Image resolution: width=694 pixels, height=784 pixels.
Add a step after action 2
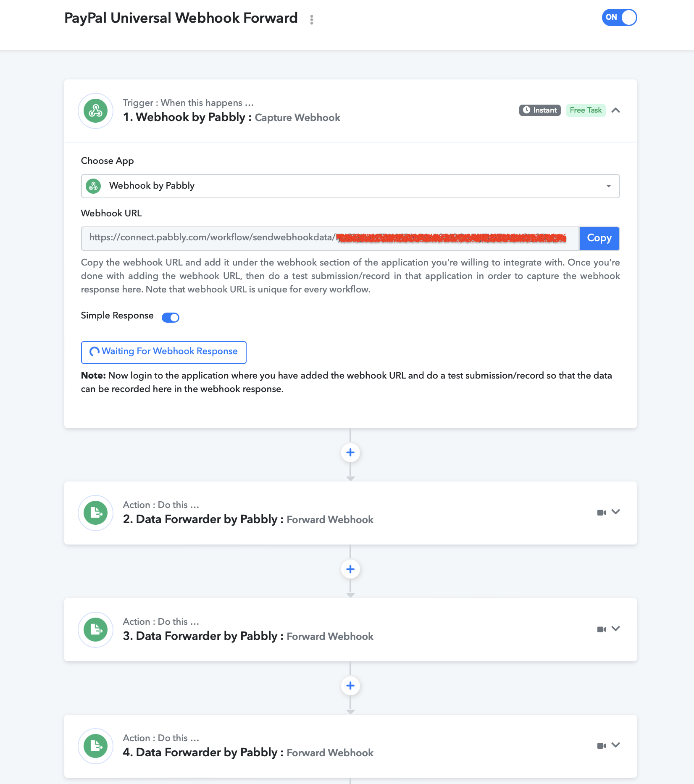[x=350, y=569]
